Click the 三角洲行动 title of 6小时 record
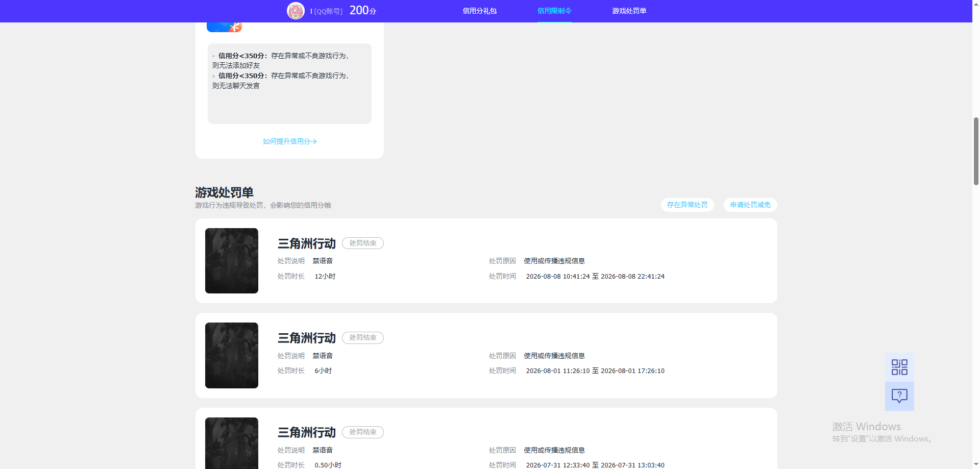Screen dimensions: 980x469 [x=307, y=338]
